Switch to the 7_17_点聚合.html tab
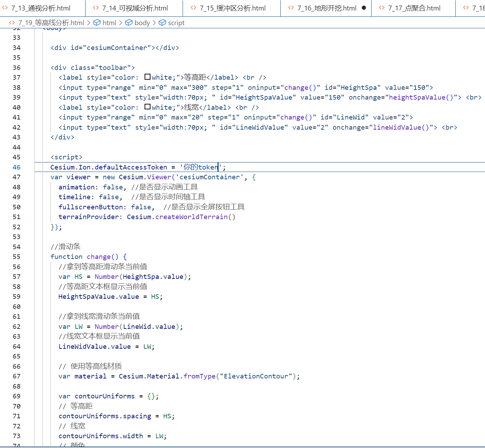Viewport: 485px width, 448px height. click(414, 8)
